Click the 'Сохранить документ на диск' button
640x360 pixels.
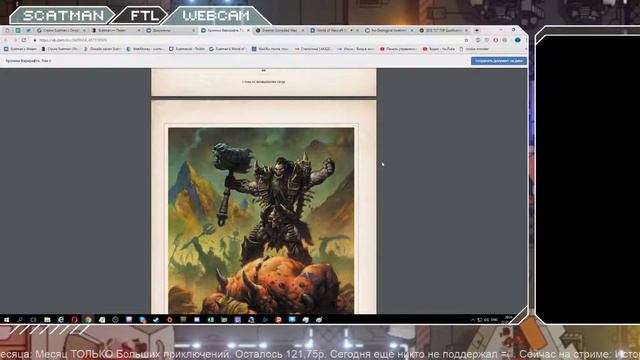click(x=499, y=61)
